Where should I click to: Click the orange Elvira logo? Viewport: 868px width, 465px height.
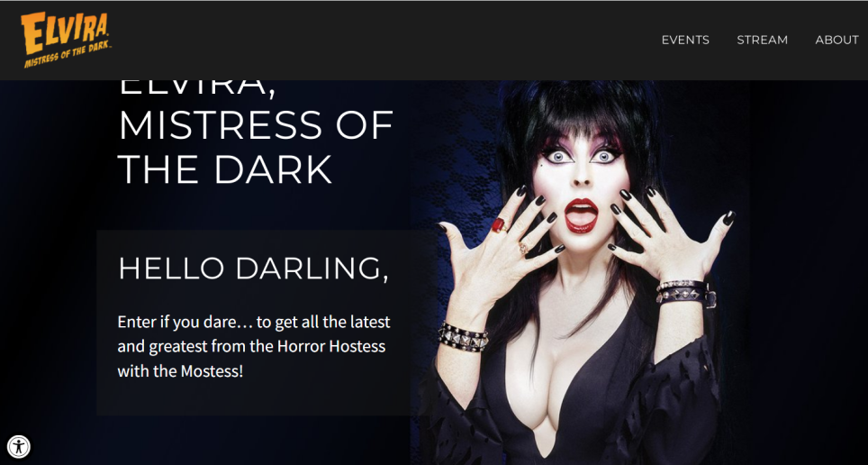pos(66,40)
